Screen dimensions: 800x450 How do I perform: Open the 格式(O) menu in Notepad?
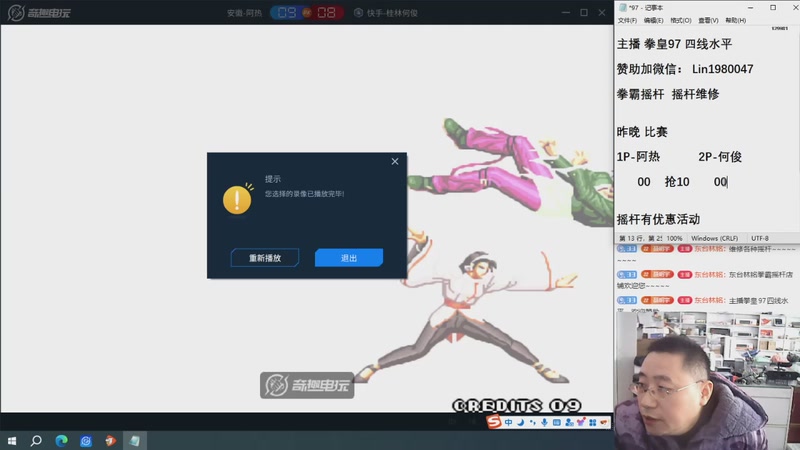(681, 20)
